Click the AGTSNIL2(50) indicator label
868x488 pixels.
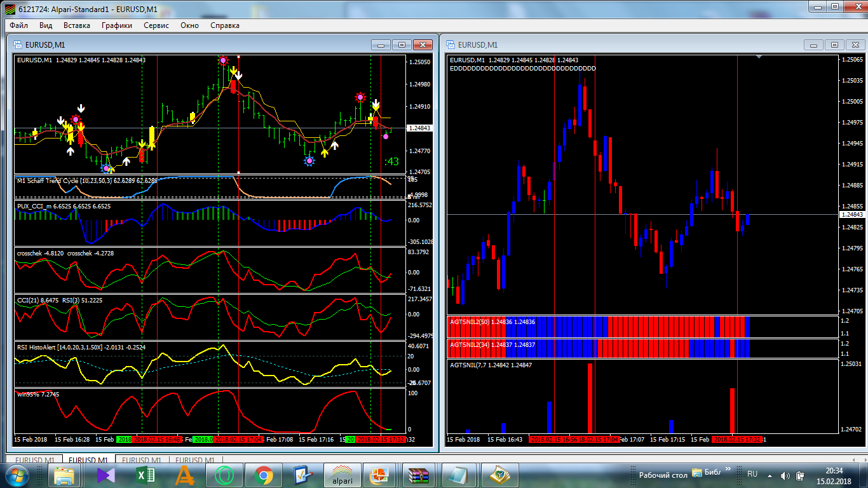pyautogui.click(x=492, y=322)
